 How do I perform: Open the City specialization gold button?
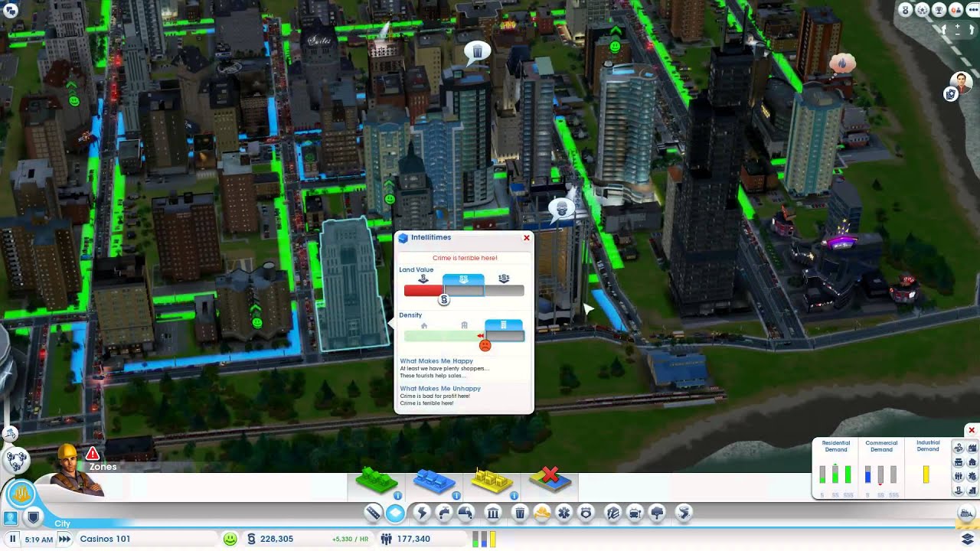coord(21,494)
